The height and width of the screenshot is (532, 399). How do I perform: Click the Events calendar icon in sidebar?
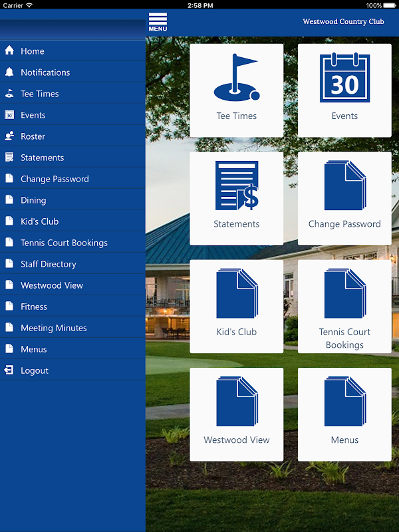pos(9,114)
